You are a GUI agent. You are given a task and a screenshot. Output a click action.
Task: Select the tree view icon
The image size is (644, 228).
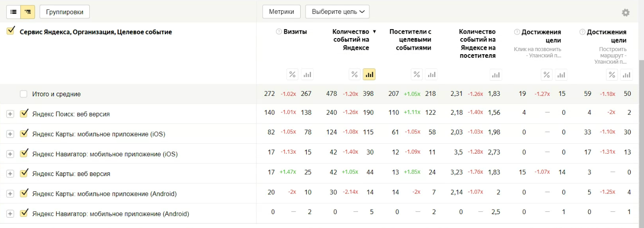pos(28,12)
